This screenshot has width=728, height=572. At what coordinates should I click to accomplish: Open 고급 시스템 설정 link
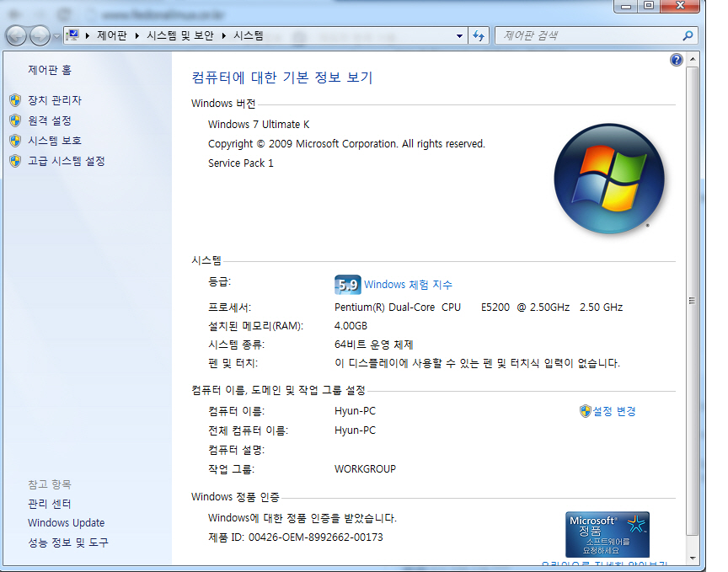click(x=67, y=161)
